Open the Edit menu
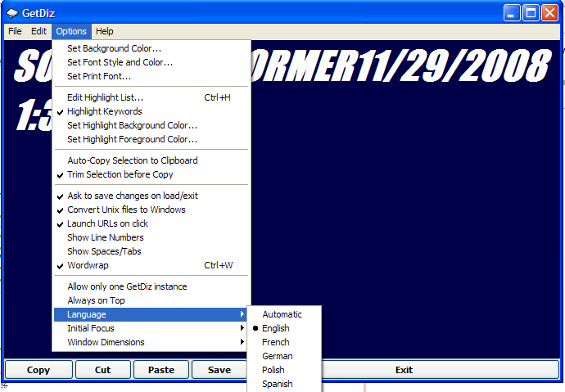565x392 pixels. point(38,31)
